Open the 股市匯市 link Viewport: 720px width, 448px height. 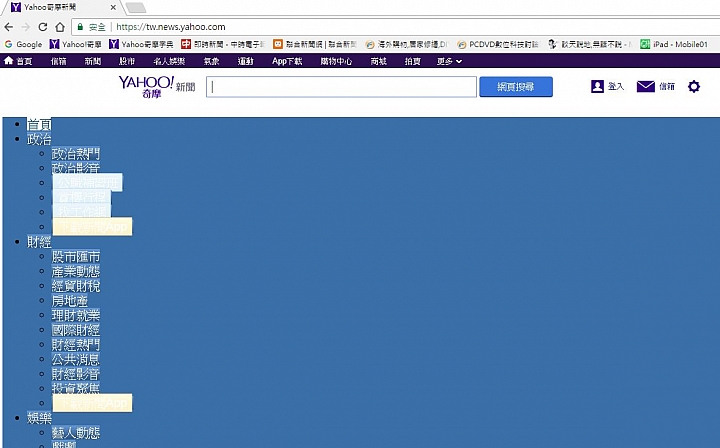pyautogui.click(x=76, y=257)
